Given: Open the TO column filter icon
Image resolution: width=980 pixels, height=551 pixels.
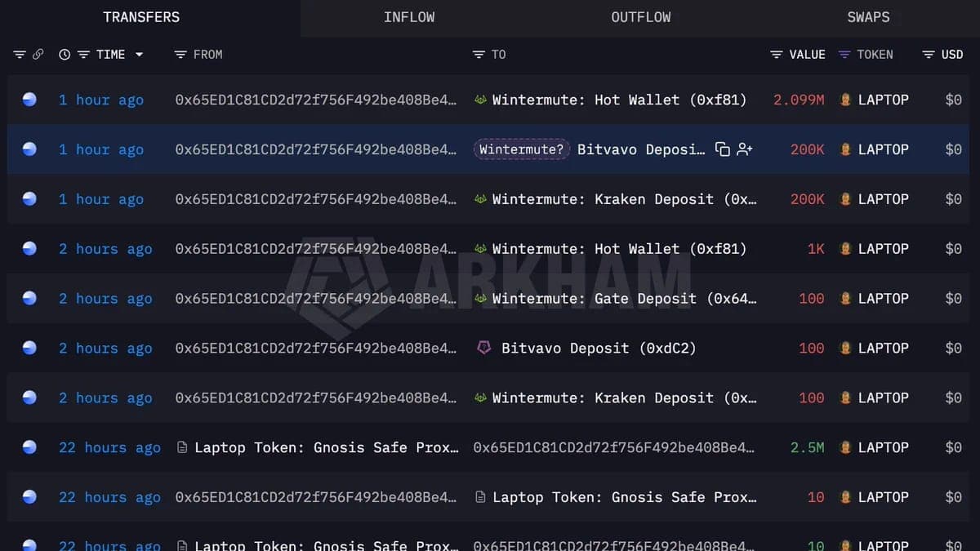Looking at the screenshot, I should click(479, 55).
